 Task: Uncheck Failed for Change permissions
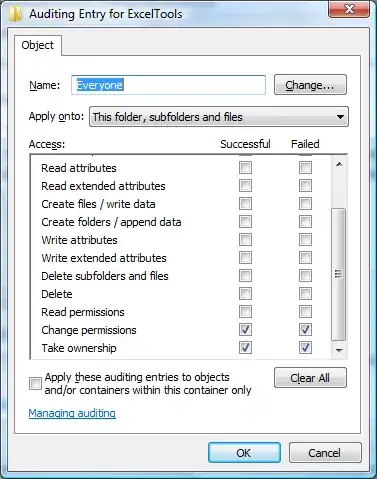tap(305, 330)
